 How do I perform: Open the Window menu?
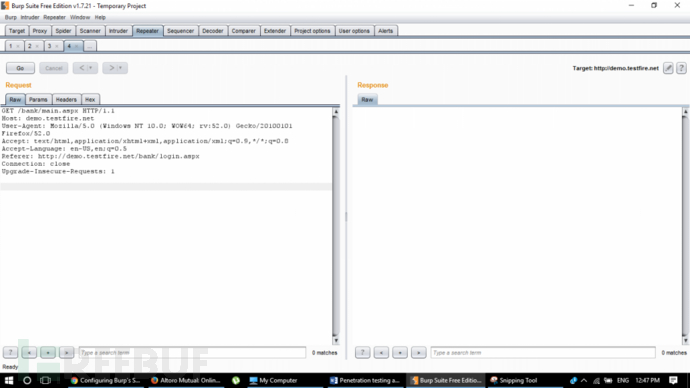pos(80,18)
